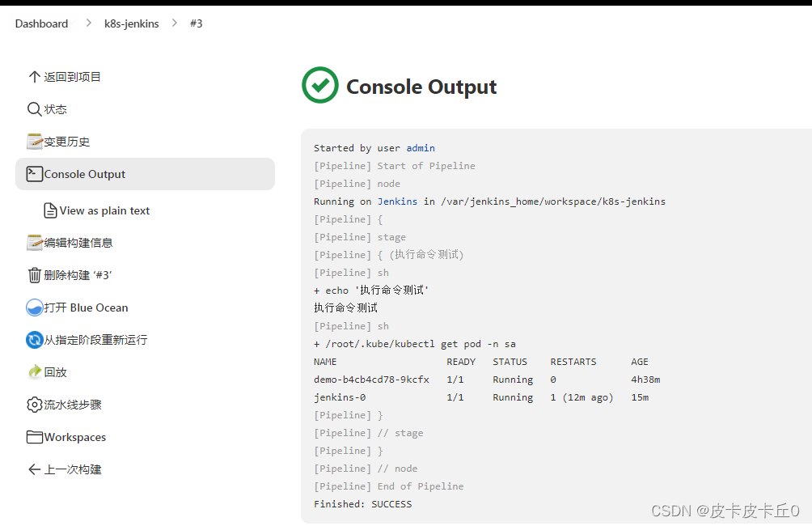
Task: Click the Blue Ocean icon
Action: [35, 308]
